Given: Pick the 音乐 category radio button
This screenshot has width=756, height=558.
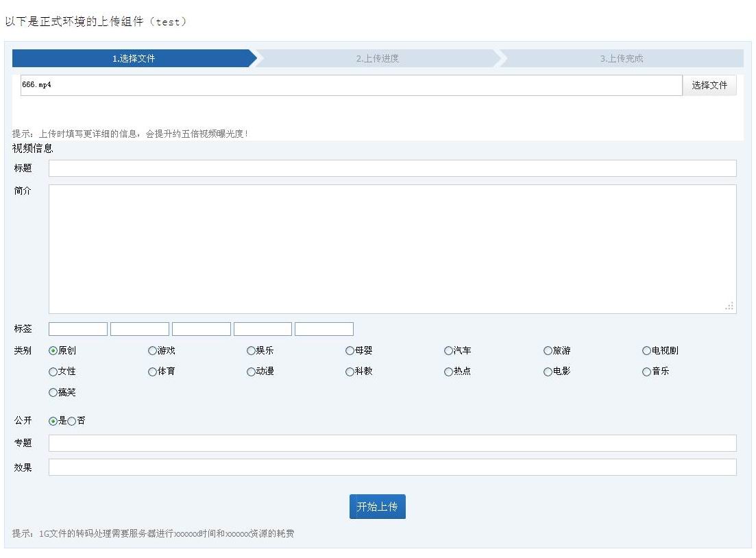Looking at the screenshot, I should 646,372.
